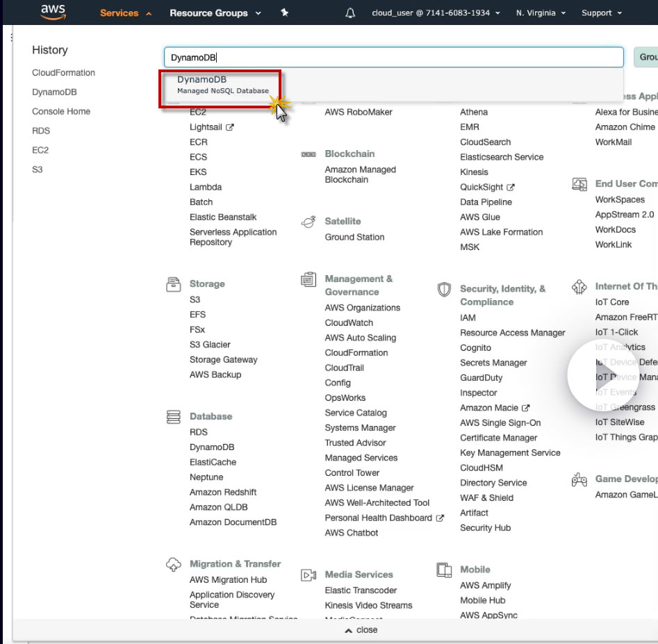This screenshot has width=658, height=644.
Task: Click the Blockchain category icon
Action: [x=309, y=154]
